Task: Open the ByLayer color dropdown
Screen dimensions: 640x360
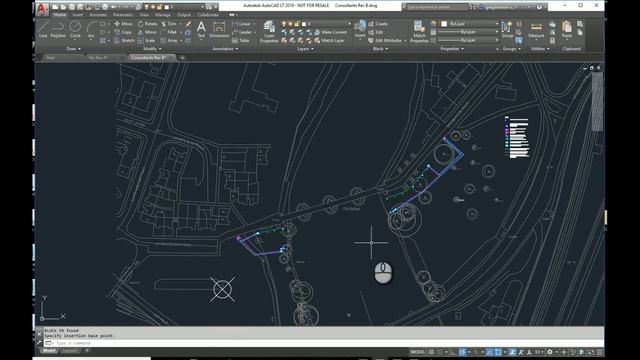Action: 469,24
